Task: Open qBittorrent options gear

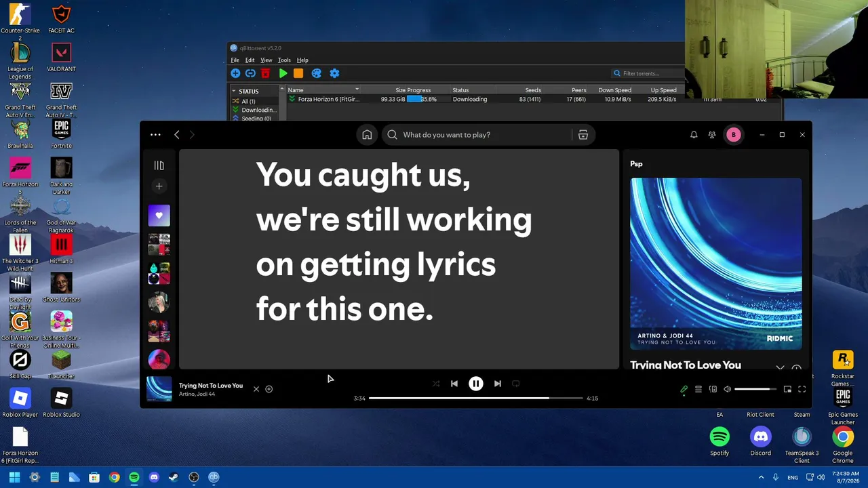Action: click(334, 73)
